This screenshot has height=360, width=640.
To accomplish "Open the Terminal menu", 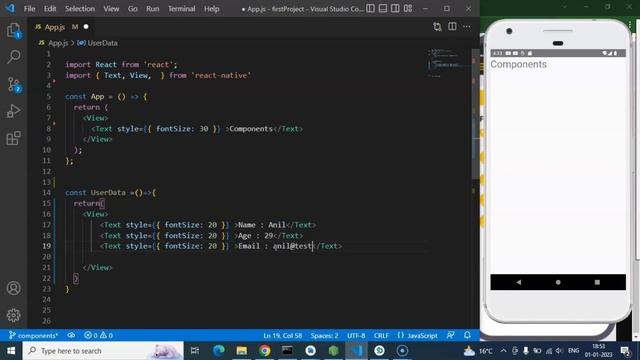I will 182,9.
